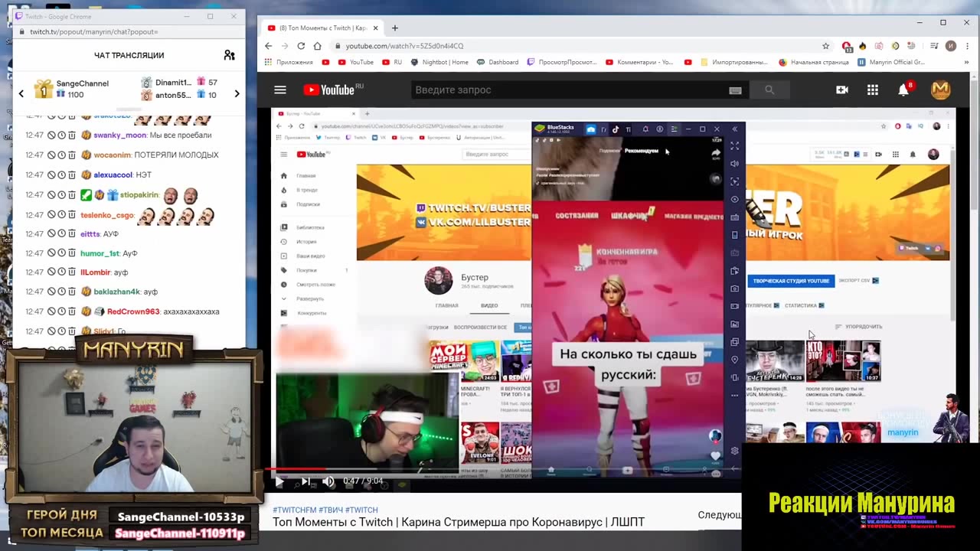Open the on-screen keyboard in YouTube search
This screenshot has height=551, width=980.
click(x=735, y=90)
